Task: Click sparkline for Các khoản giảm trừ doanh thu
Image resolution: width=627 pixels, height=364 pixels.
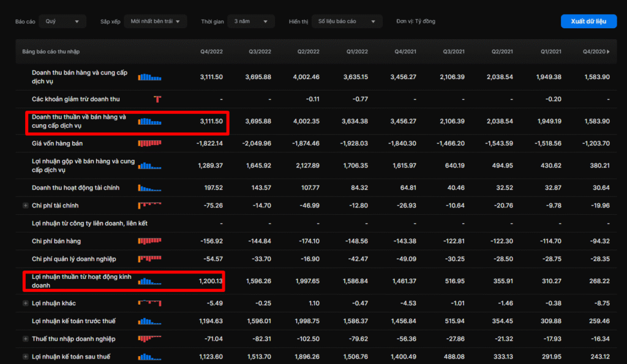Action: click(157, 99)
